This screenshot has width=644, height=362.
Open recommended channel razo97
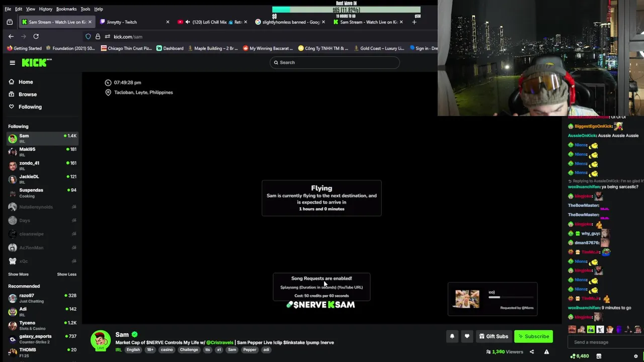42,298
